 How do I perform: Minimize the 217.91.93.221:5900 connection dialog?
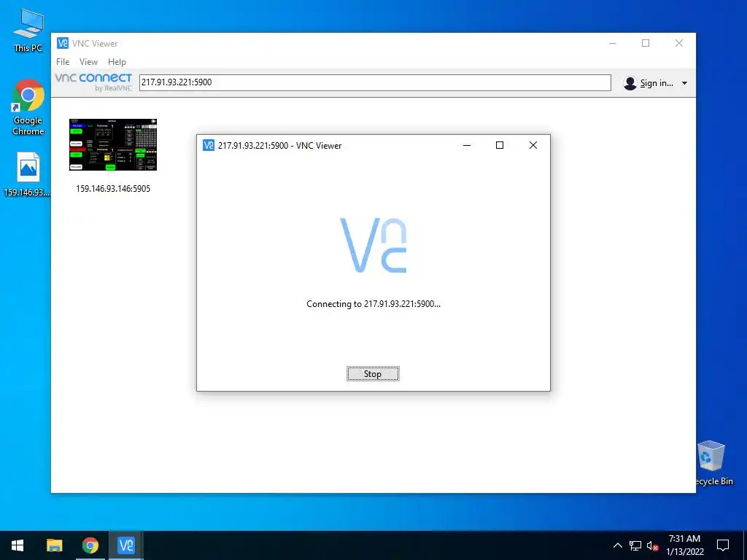[467, 145]
